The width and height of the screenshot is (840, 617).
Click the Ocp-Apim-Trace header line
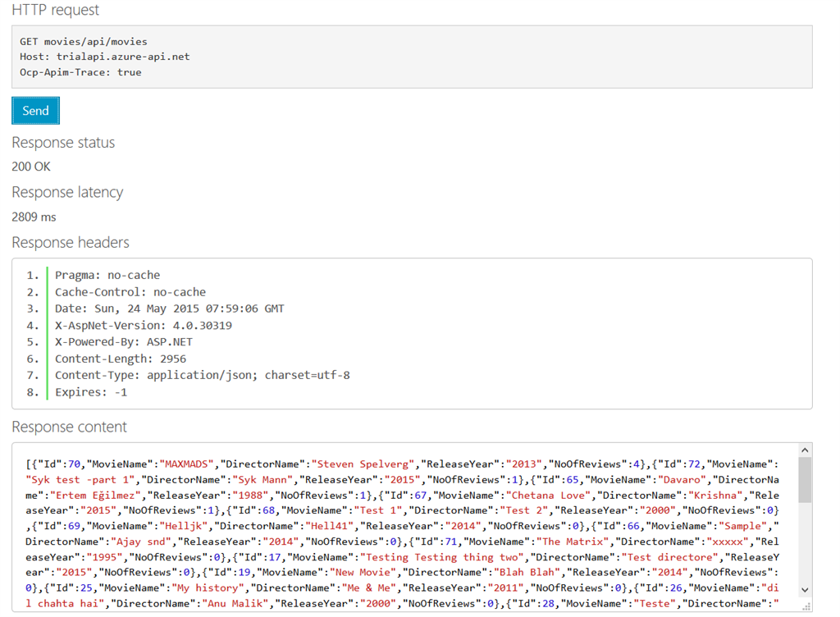80,72
